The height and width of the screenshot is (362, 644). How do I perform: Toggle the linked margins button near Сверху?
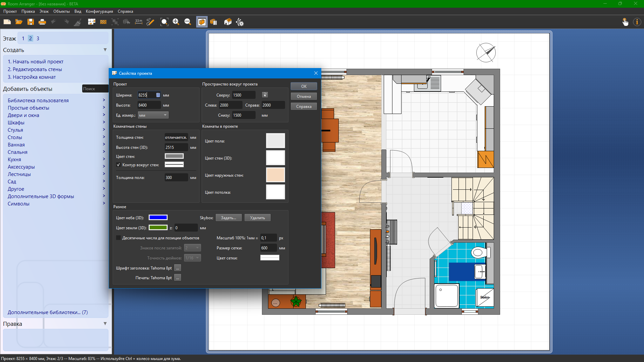tap(265, 95)
